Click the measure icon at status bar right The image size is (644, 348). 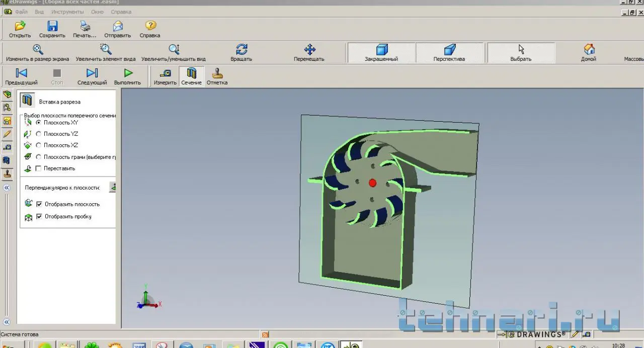(x=587, y=334)
